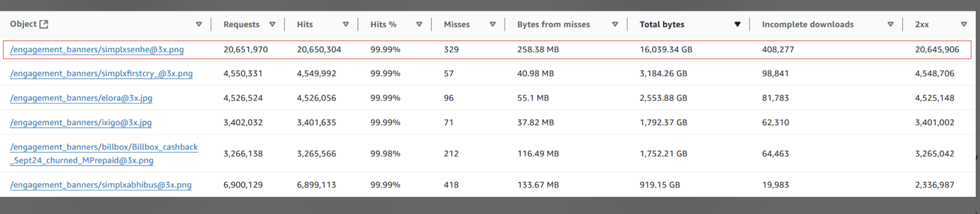Open the simplxfirstcry_@3x.png object link

coord(101,73)
